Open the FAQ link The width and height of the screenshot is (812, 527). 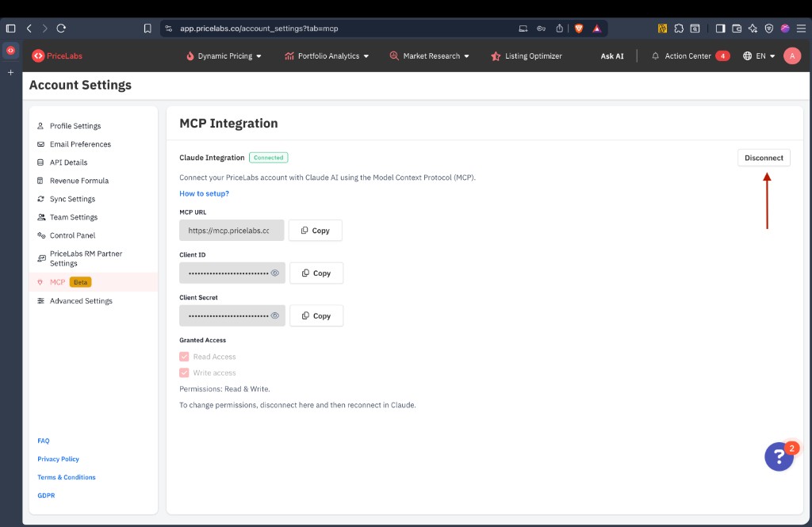pos(44,441)
